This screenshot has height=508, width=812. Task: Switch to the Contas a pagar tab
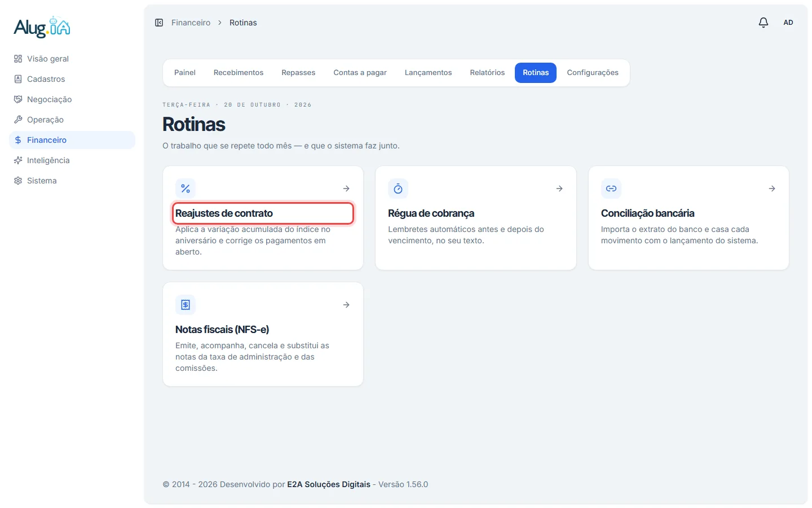pos(360,73)
